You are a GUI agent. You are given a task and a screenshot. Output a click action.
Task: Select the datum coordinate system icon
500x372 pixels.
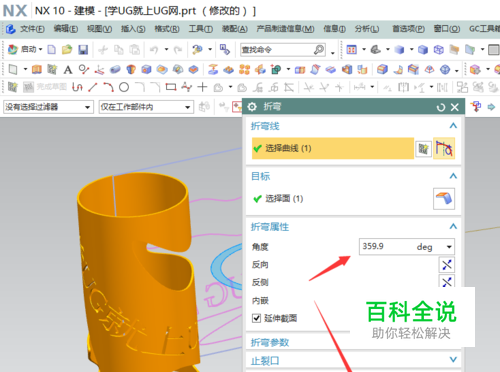point(99,70)
